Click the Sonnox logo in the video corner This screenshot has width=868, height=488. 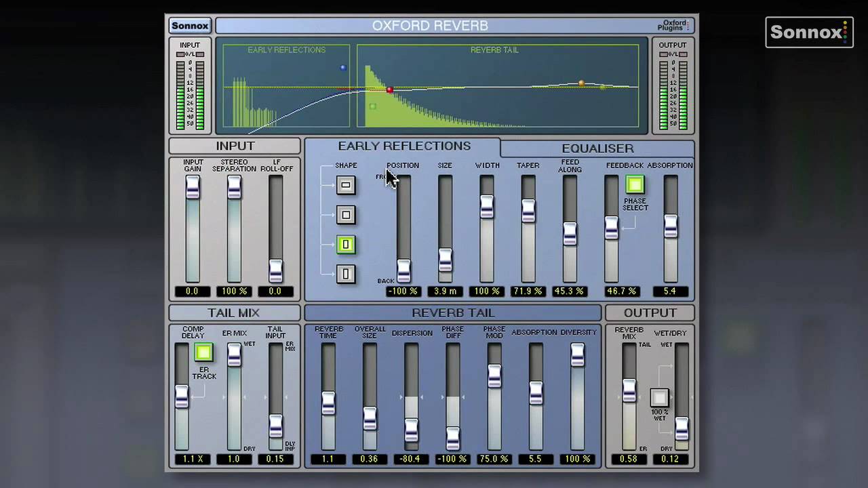click(x=809, y=33)
